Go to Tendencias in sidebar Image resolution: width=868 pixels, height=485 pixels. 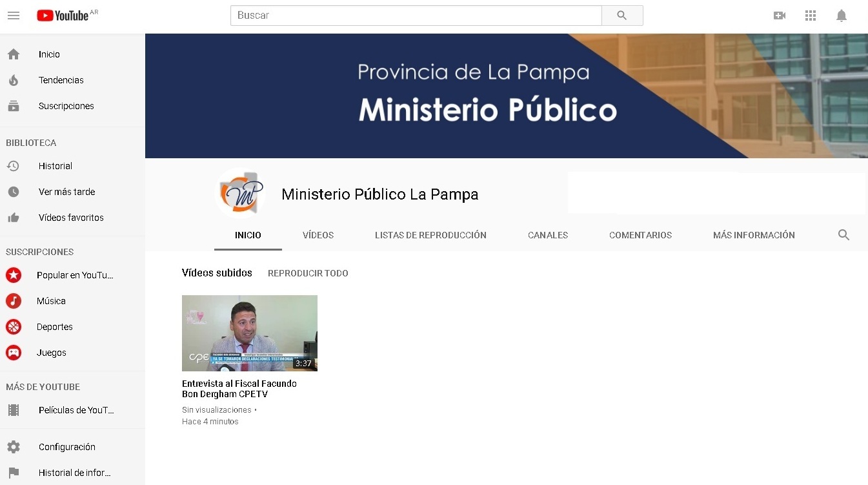point(61,80)
